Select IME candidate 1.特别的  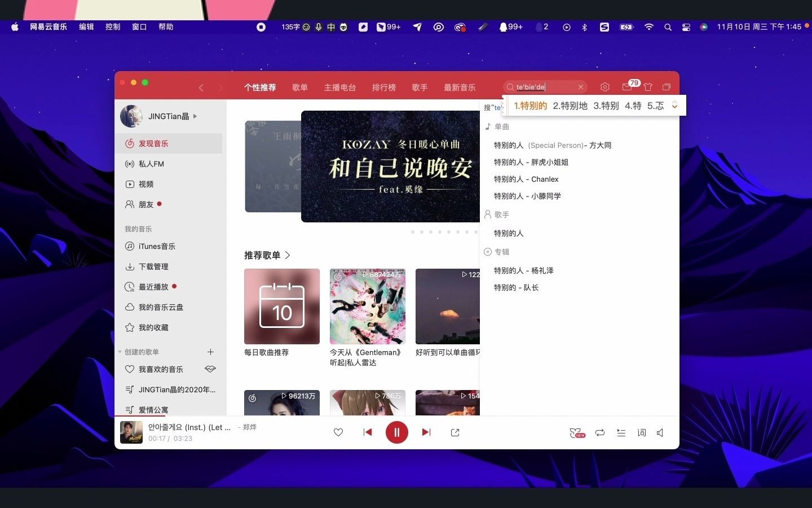click(x=531, y=106)
